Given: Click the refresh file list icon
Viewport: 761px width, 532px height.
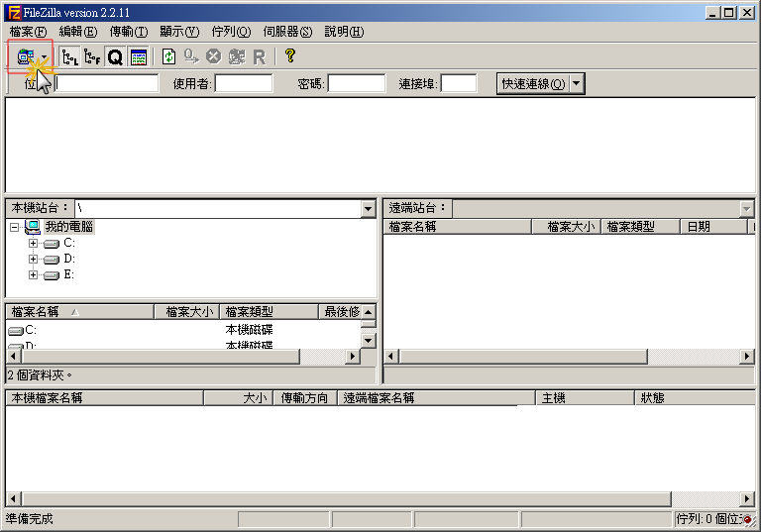Looking at the screenshot, I should click(168, 56).
